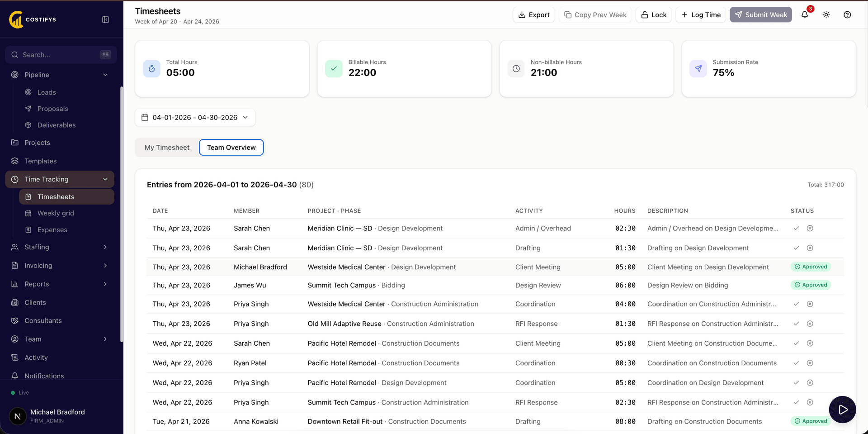The height and width of the screenshot is (434, 868).
Task: Reject Ryan Patel Coordination entry
Action: [x=810, y=363]
